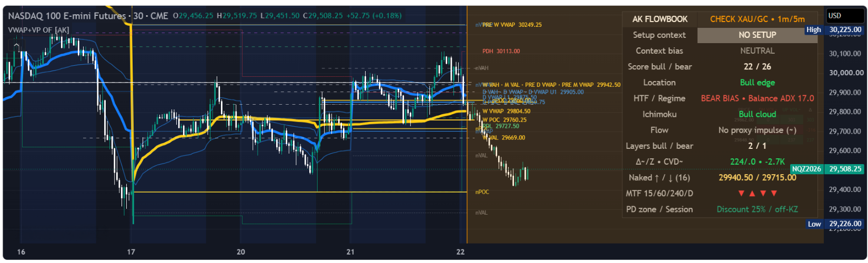Click the PRE W VWAP 30249.25 level label
This screenshot has height=263, width=868.
pos(512,25)
